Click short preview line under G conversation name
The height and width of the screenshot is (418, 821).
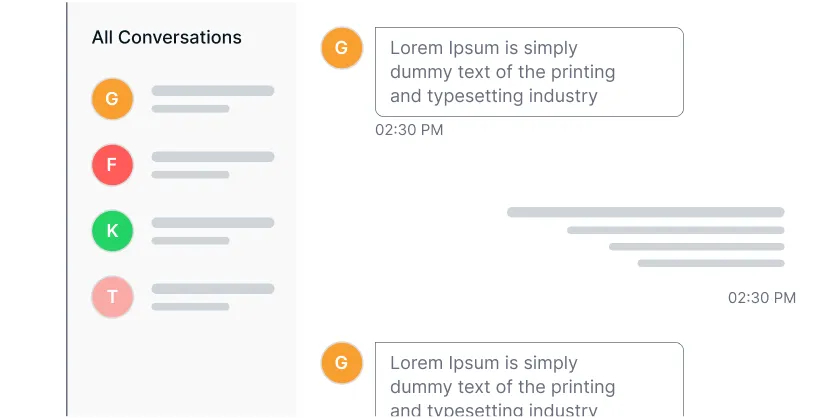(x=190, y=108)
